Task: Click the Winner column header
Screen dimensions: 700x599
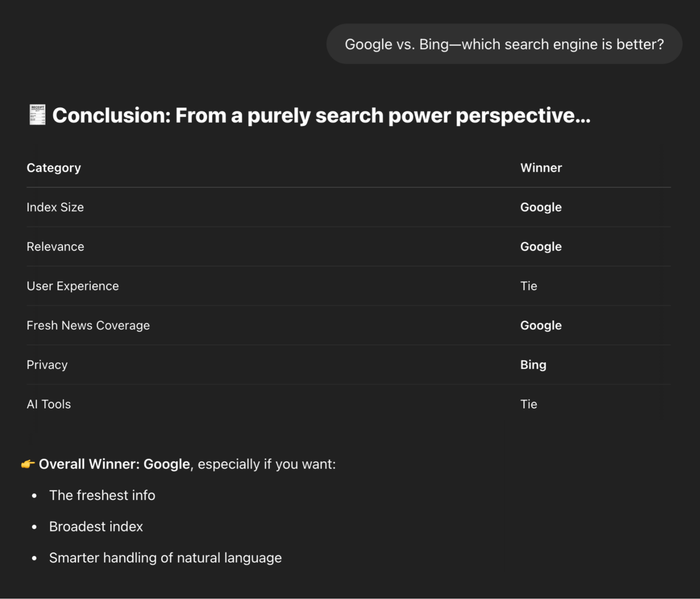Action: [x=541, y=168]
